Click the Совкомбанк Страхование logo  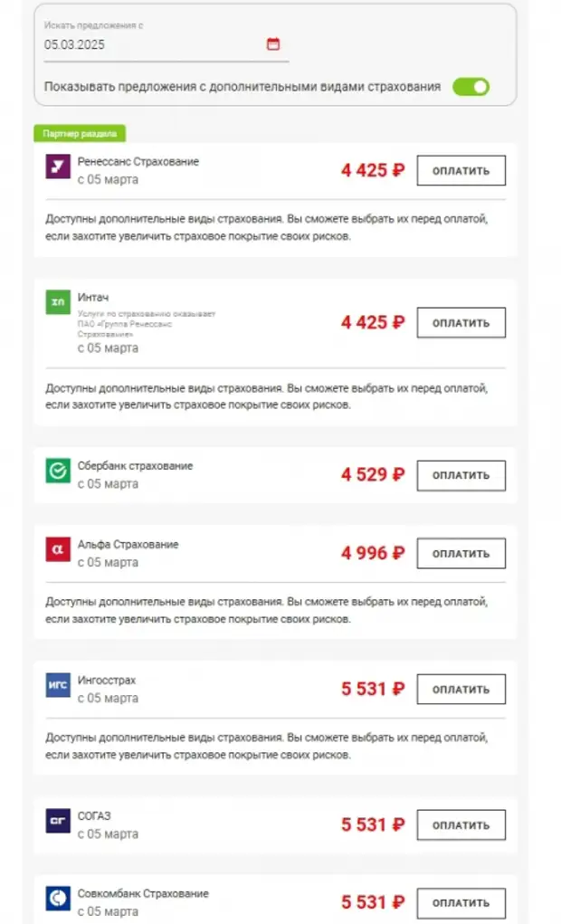(x=58, y=899)
